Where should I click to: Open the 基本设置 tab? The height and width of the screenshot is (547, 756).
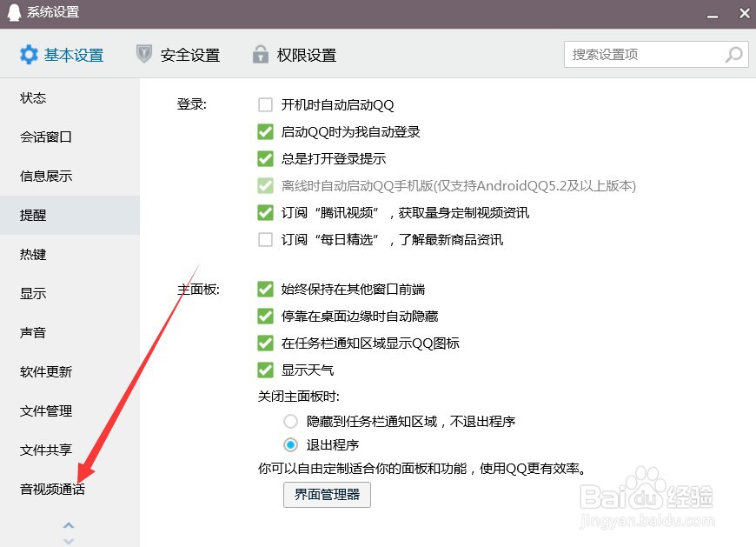[x=62, y=55]
